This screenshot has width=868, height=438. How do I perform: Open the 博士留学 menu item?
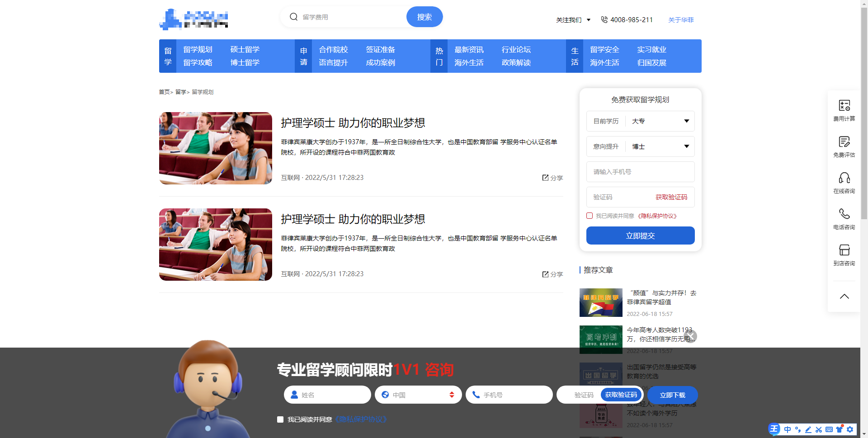point(245,62)
